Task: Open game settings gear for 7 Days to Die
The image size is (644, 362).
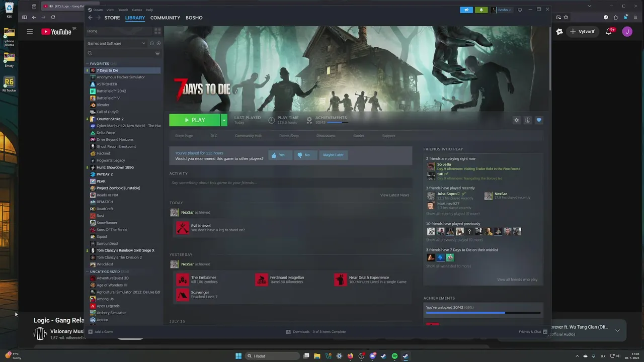Action: [x=516, y=120]
